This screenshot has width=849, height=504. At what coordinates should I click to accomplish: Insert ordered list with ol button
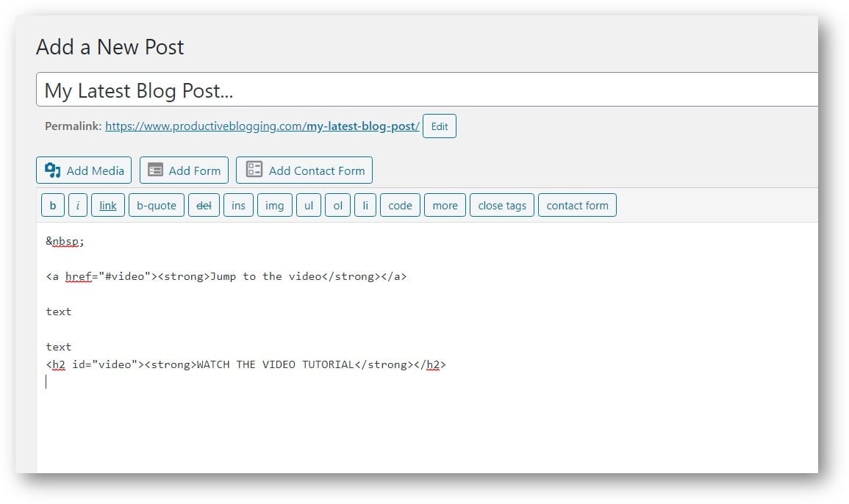click(x=338, y=205)
